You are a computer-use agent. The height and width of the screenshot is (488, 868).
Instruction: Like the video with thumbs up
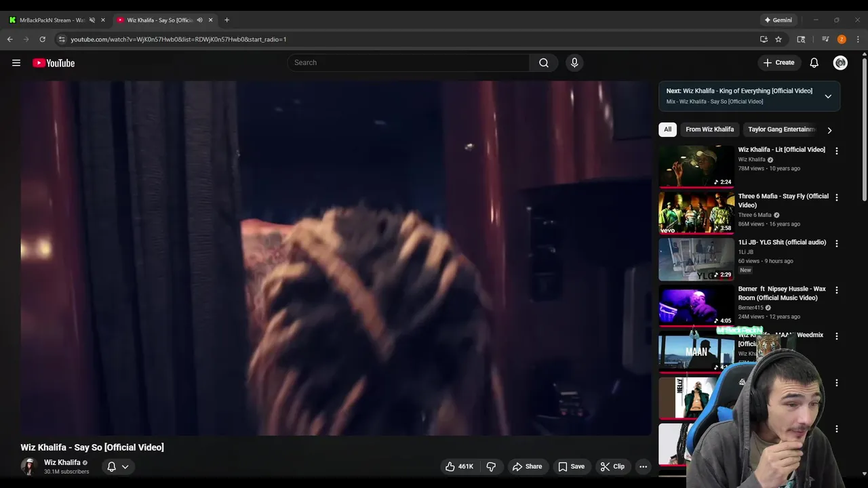coord(459,466)
